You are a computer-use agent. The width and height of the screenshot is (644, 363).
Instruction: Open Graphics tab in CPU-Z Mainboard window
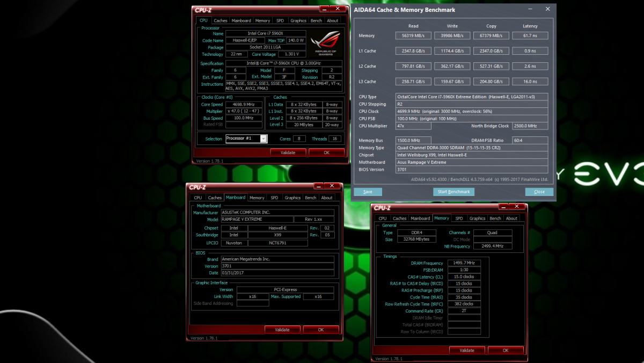tap(292, 198)
